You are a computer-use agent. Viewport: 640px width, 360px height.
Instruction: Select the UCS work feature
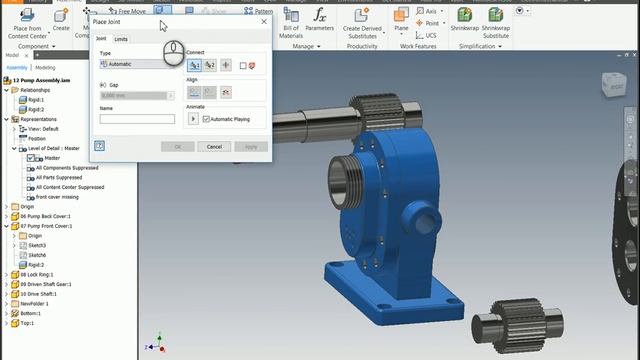click(427, 36)
